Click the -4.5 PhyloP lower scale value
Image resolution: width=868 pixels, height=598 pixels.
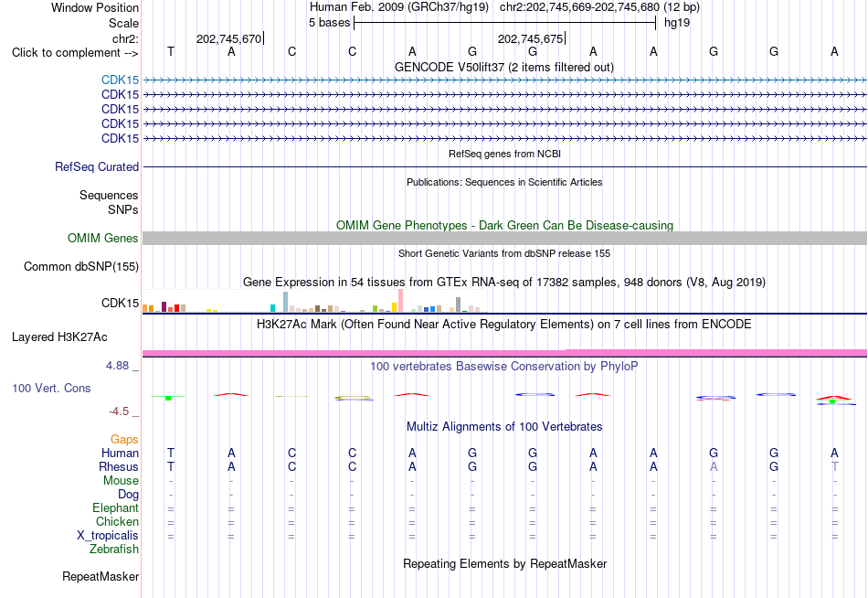(x=119, y=411)
